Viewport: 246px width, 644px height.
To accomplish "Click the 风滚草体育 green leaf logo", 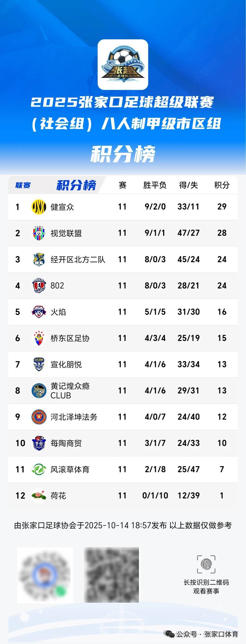I will (39, 469).
